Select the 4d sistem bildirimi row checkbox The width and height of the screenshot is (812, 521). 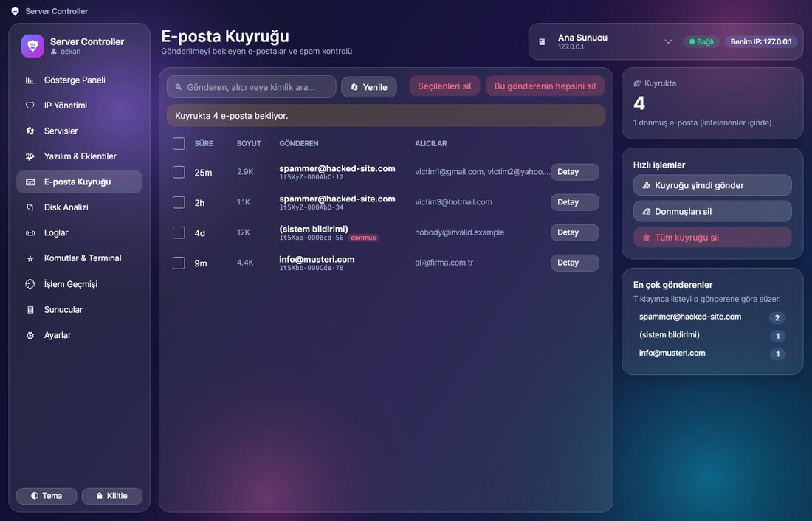[179, 232]
